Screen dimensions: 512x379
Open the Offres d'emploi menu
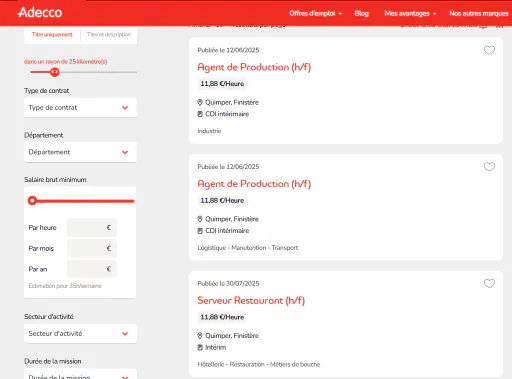pyautogui.click(x=315, y=13)
